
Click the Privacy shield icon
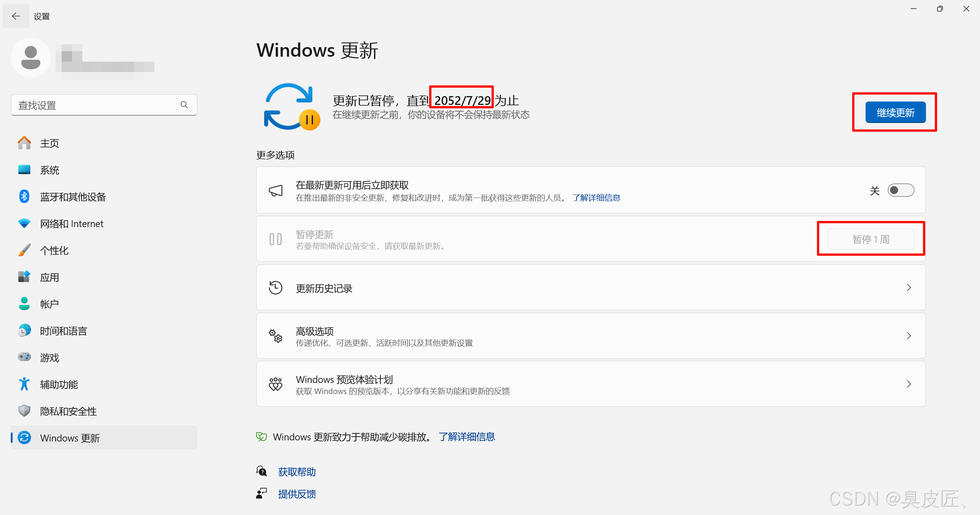[24, 411]
